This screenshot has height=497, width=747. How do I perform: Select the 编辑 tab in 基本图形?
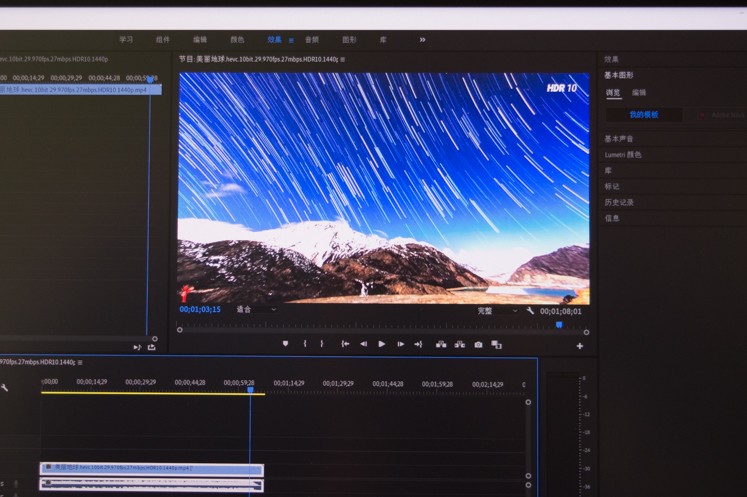tap(638, 93)
